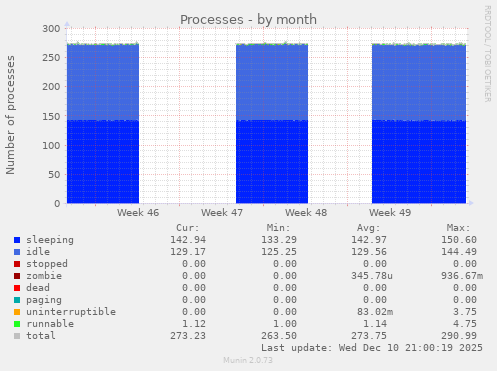
Task: Click the 'Cur:' column header
Action: pos(188,228)
